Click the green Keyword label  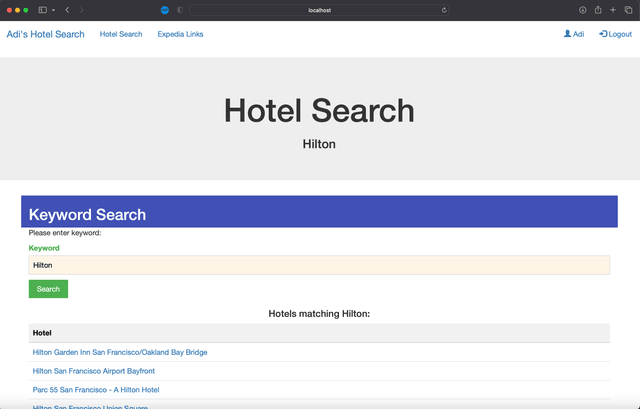click(44, 248)
